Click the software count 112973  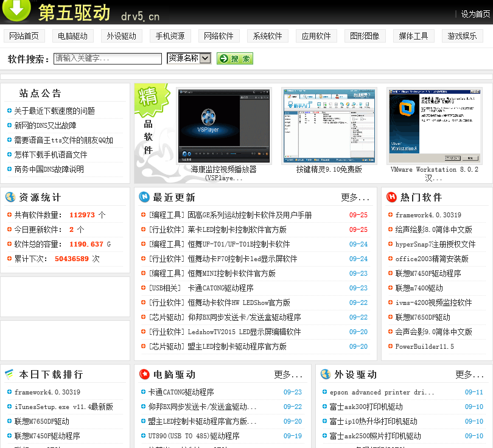pyautogui.click(x=82, y=215)
